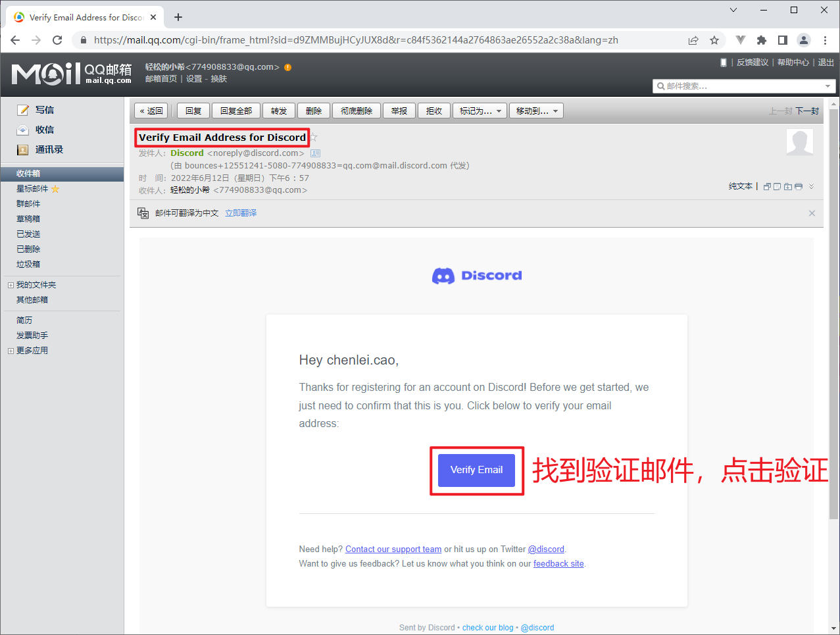840x635 pixels.
Task: Click the orange warning icon beside account email
Action: coord(287,67)
